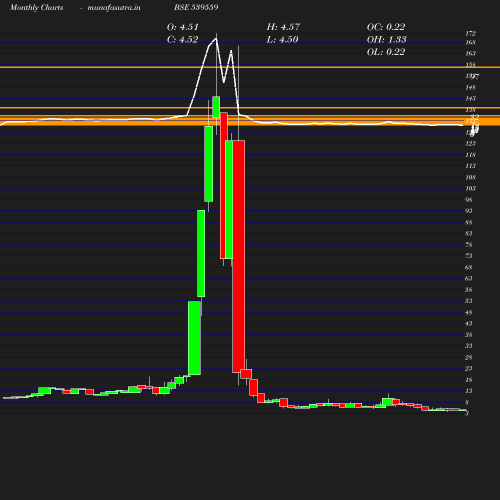Click the 103 price axis label
Image resolution: width=500 pixels, height=500 pixels.
point(471,188)
